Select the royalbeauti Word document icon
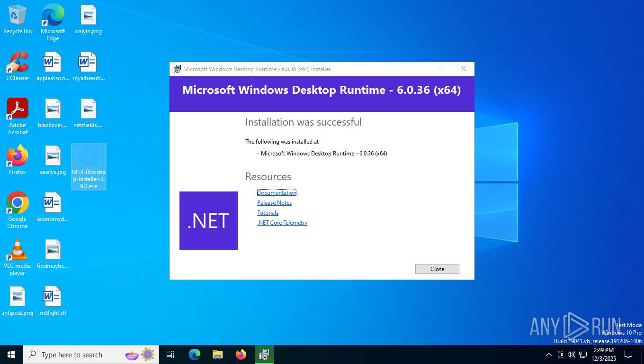Screen dimensions: 644x364 (x=88, y=66)
